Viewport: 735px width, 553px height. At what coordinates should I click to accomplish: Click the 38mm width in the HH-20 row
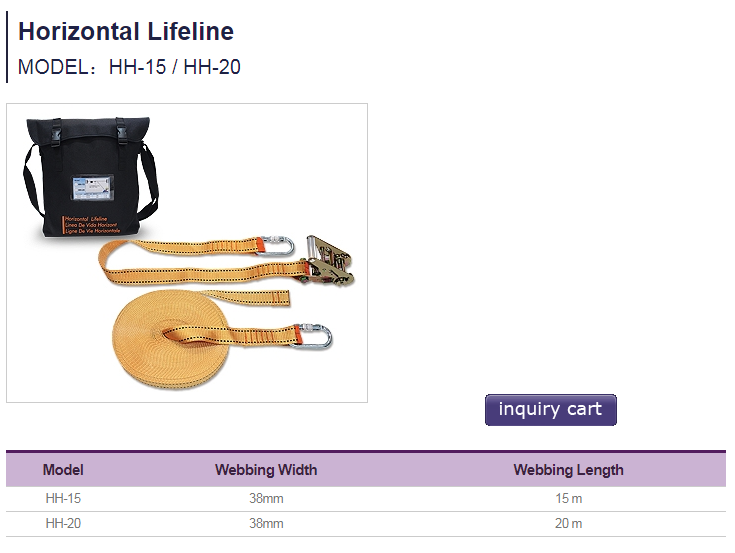click(x=266, y=523)
